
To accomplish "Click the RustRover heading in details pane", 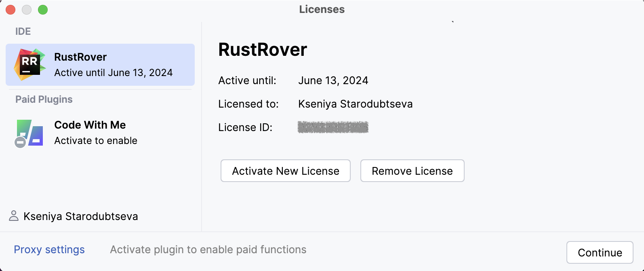I will point(263,50).
